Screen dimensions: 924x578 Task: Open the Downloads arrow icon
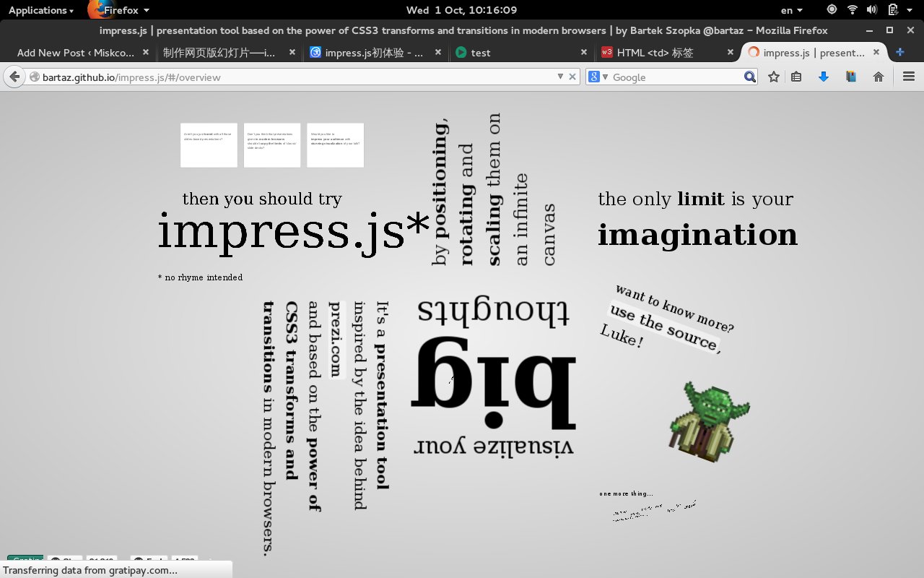pyautogui.click(x=824, y=77)
